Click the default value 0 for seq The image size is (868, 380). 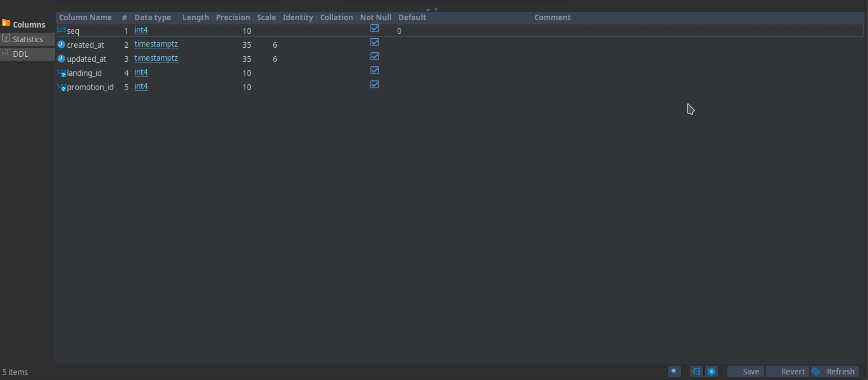point(399,31)
